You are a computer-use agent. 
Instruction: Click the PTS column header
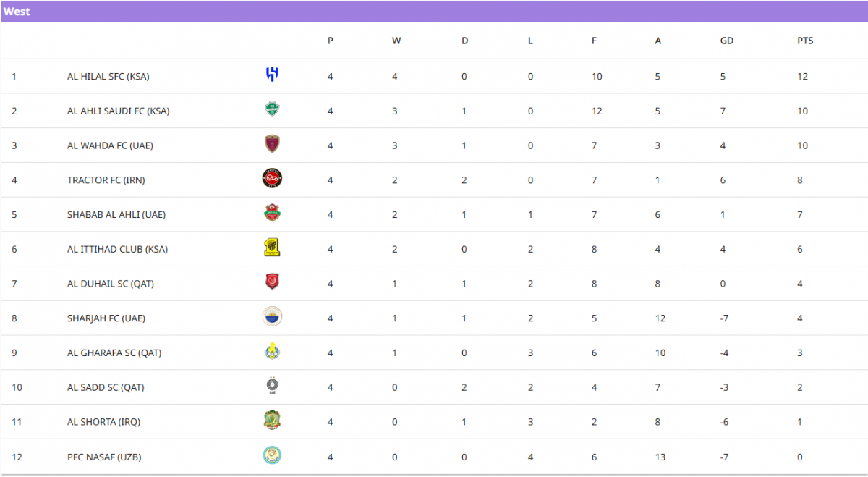805,41
